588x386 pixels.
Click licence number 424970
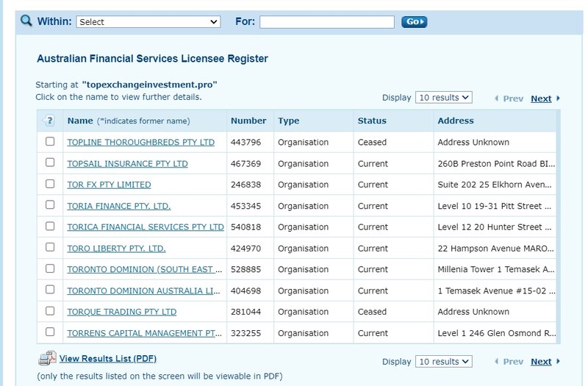[245, 249]
